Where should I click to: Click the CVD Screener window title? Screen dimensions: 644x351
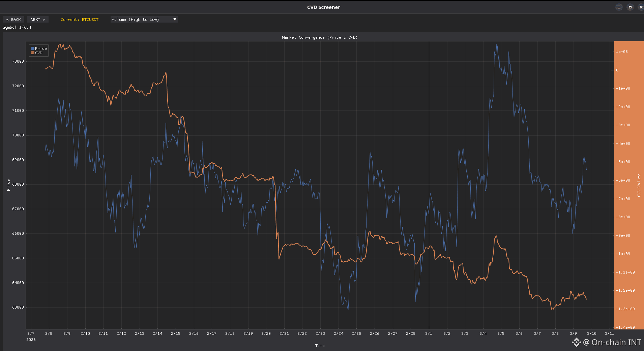[323, 7]
